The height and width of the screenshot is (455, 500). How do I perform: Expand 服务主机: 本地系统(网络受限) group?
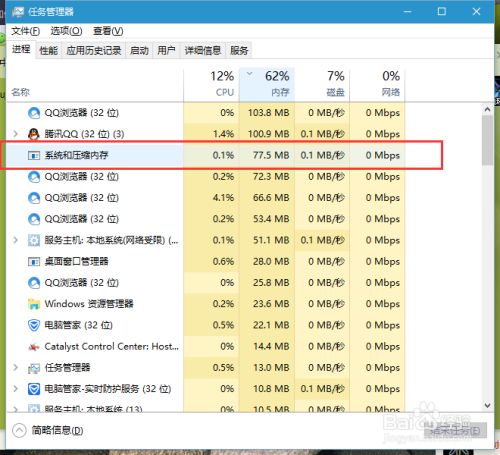pyautogui.click(x=15, y=240)
